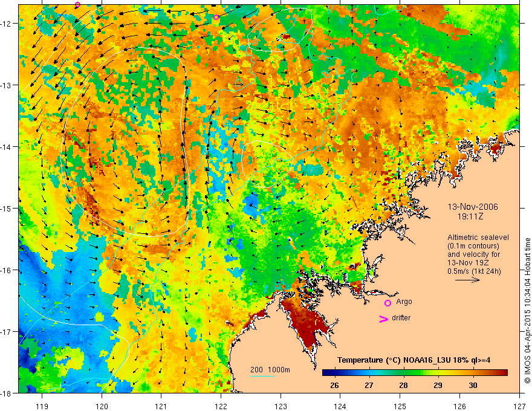The image size is (532, 411).
Task: Click longitude axis label 119
Action: tap(42, 406)
